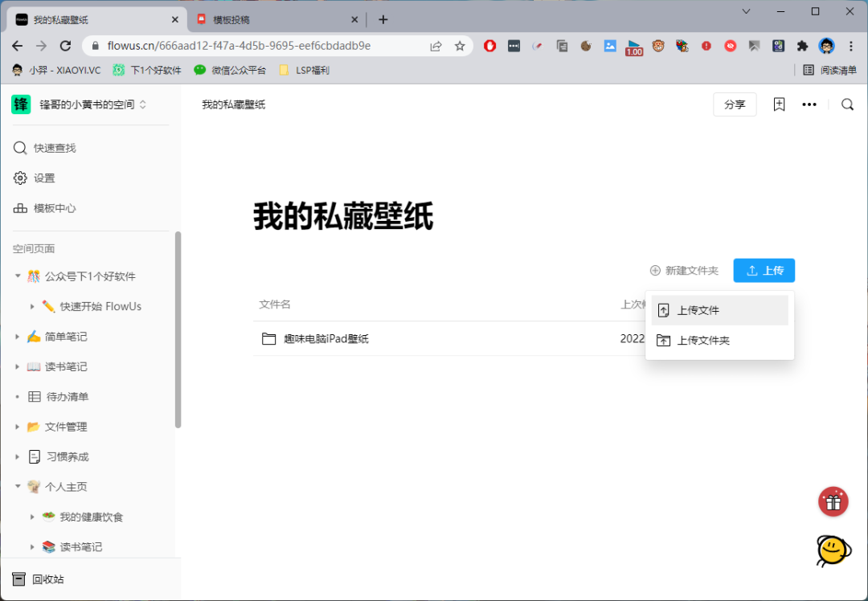The height and width of the screenshot is (601, 868).
Task: Open the Chrome extensions puzzle icon
Action: tap(802, 46)
